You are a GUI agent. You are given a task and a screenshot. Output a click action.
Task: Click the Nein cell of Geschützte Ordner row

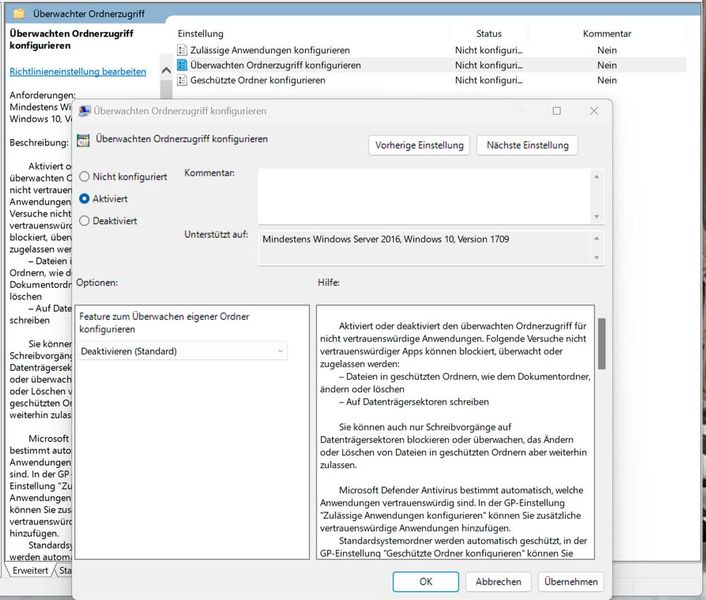coord(606,80)
